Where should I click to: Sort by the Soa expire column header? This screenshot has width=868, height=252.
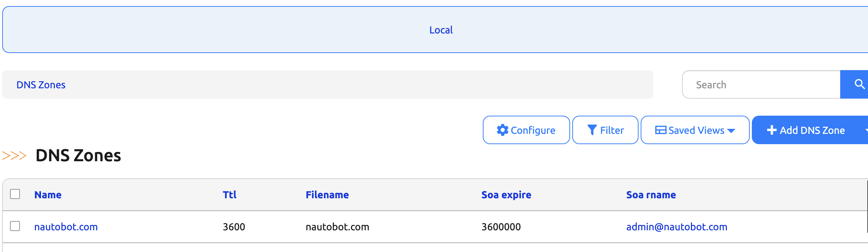[506, 195]
